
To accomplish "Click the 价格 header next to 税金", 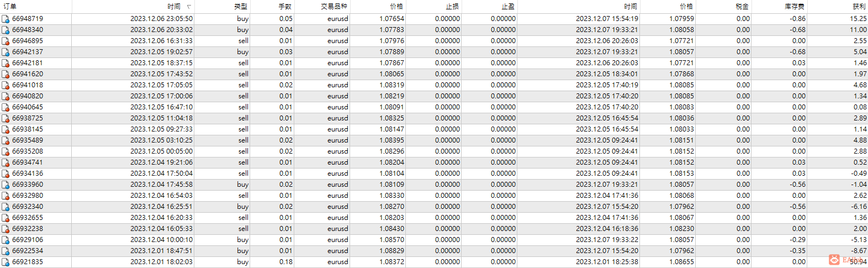I will coord(686,7).
